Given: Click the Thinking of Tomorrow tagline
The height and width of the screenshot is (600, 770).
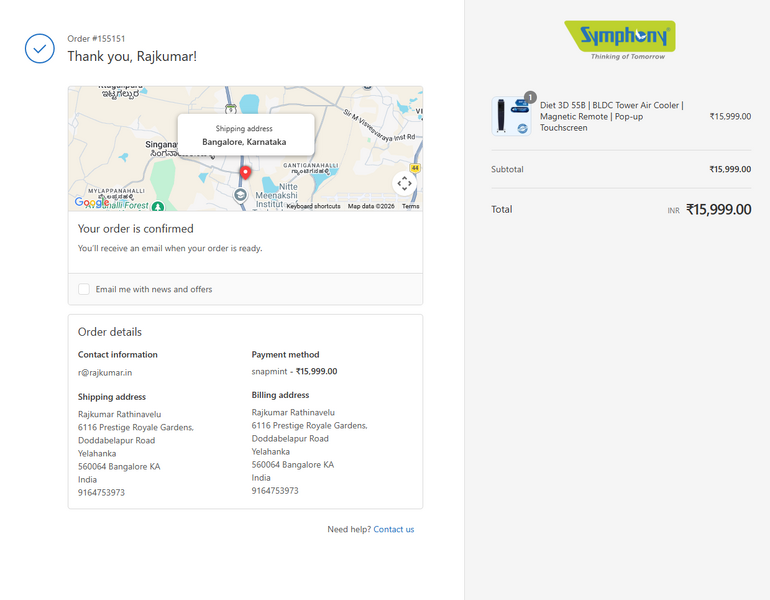Looking at the screenshot, I should point(628,56).
